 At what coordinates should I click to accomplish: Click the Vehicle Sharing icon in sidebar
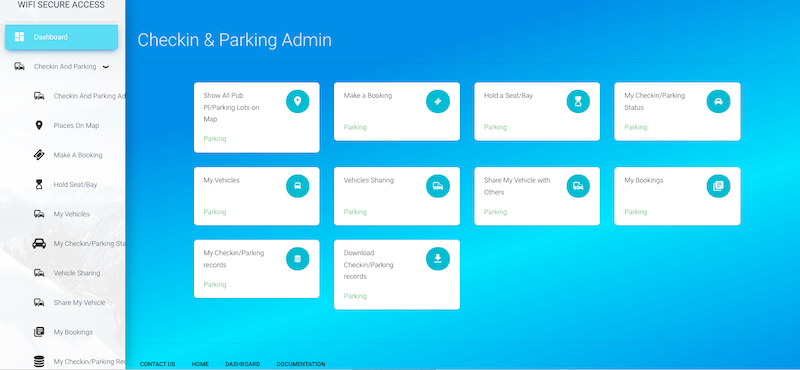(39, 273)
